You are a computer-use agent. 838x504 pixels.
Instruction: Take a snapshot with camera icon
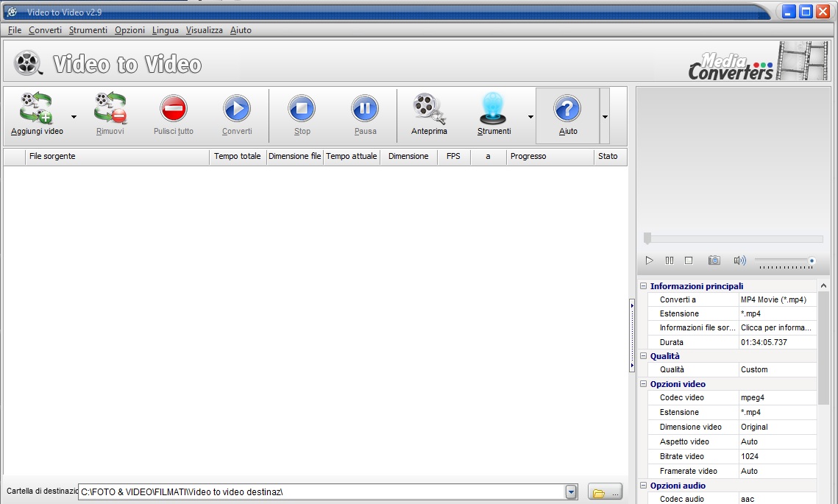[714, 260]
